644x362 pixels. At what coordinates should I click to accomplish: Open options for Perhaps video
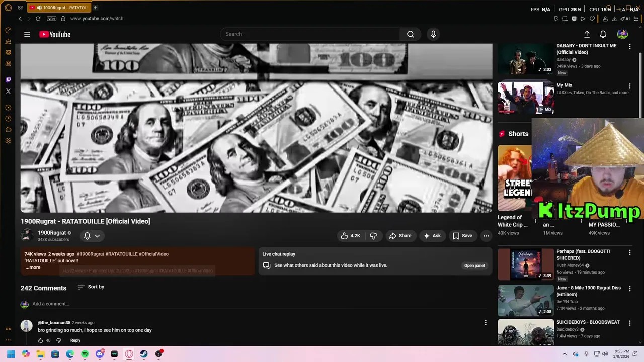pyautogui.click(x=629, y=252)
